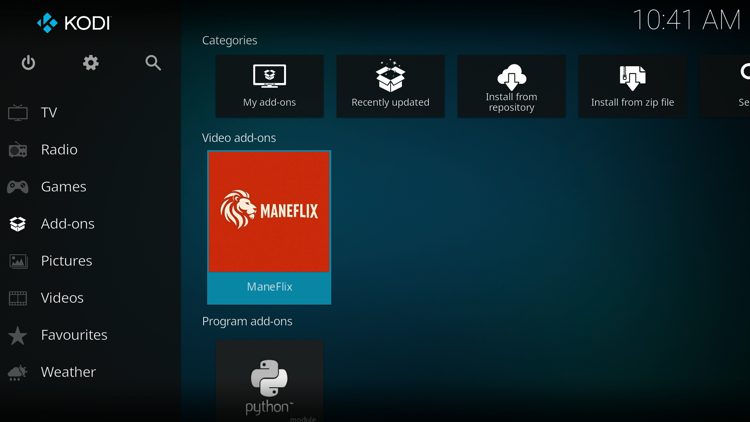750x422 pixels.
Task: Select TV in the main menu
Action: click(49, 112)
